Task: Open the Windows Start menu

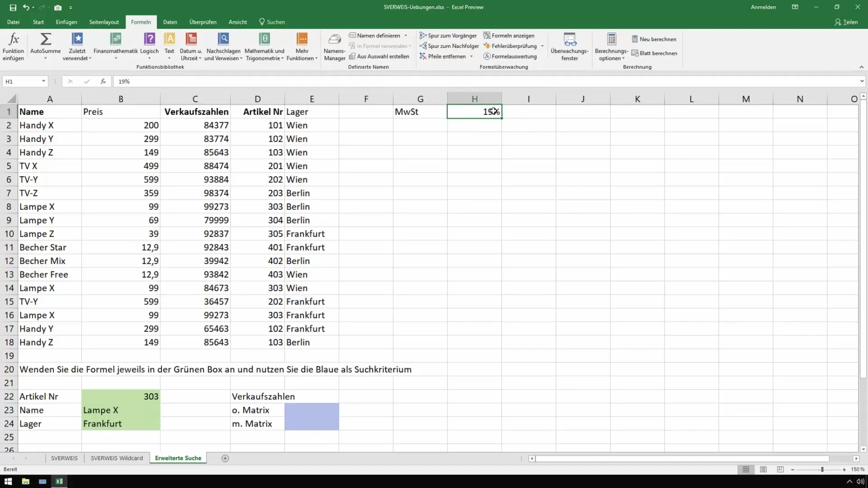Action: (8, 481)
